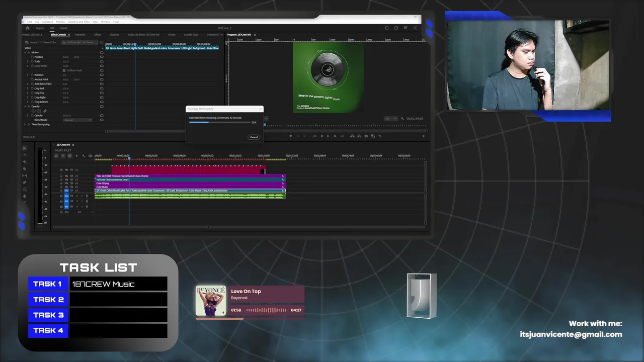Image resolution: width=644 pixels, height=362 pixels.
Task: Select Crew CD.png clip in timeline
Action: 190,183
